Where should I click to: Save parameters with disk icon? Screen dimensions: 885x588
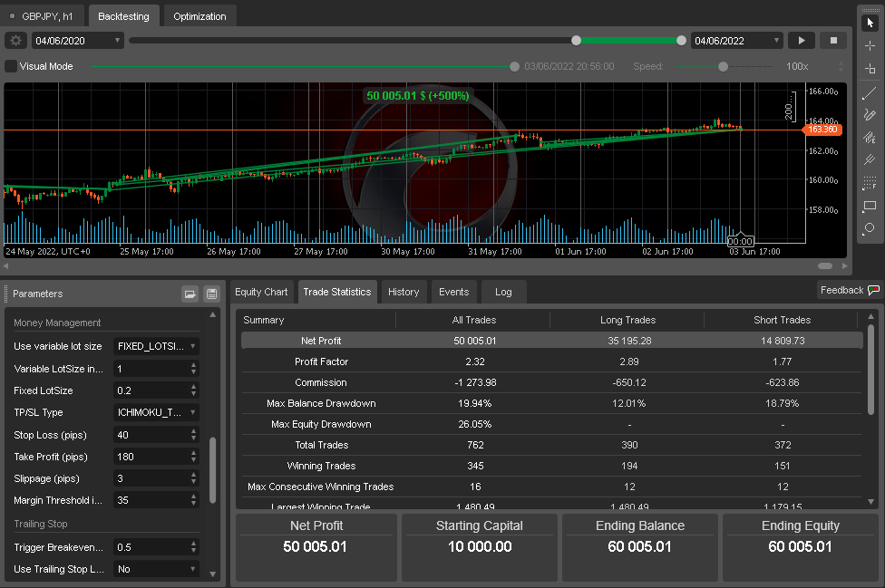[x=211, y=294]
